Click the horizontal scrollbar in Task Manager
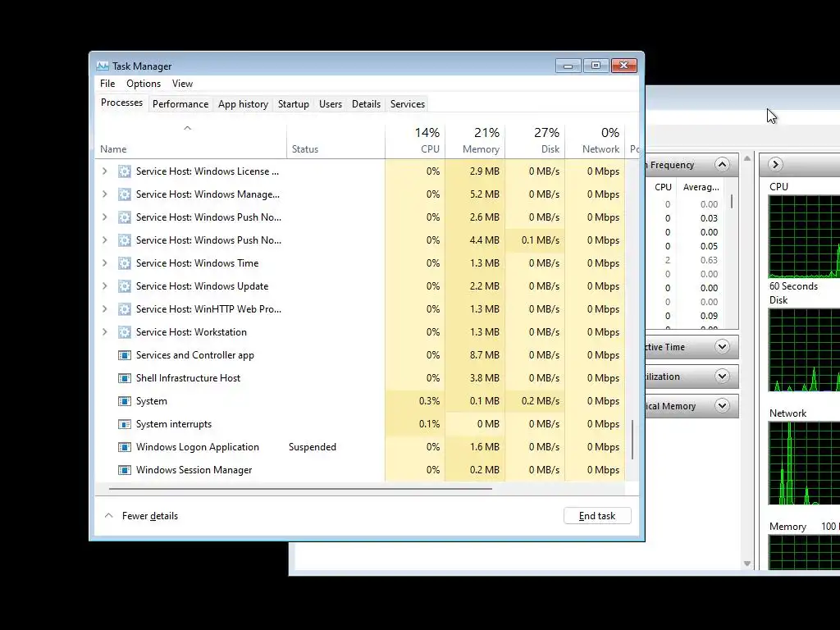Viewport: 840px width, 630px height. point(300,489)
